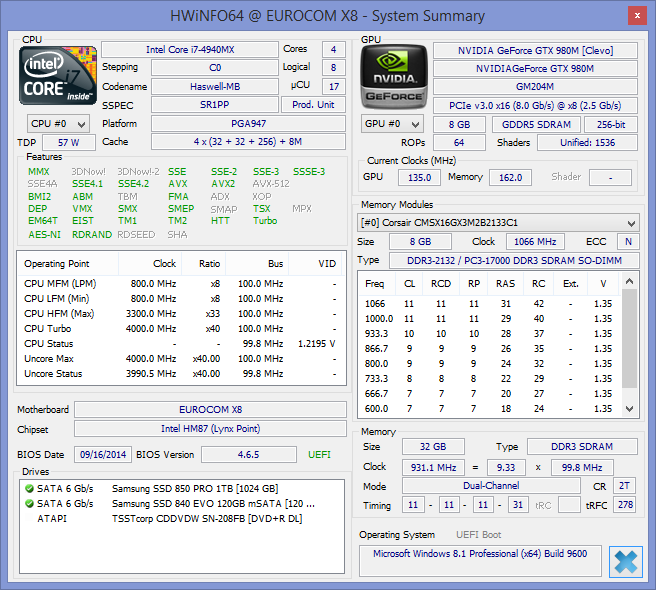Viewport: 656px width, 590px height.
Task: Click the EUROCOM X8 motherboard field
Action: point(210,409)
